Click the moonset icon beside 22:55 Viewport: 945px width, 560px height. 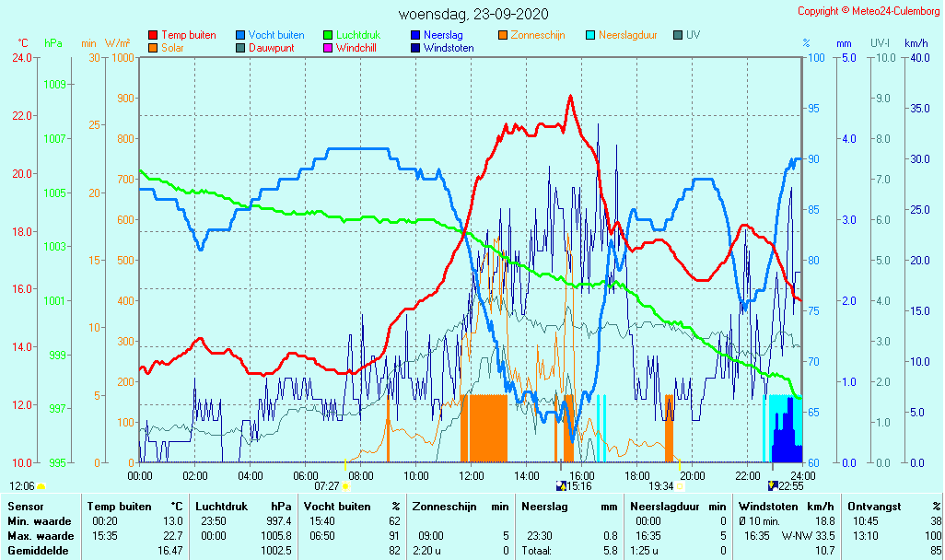(x=772, y=486)
